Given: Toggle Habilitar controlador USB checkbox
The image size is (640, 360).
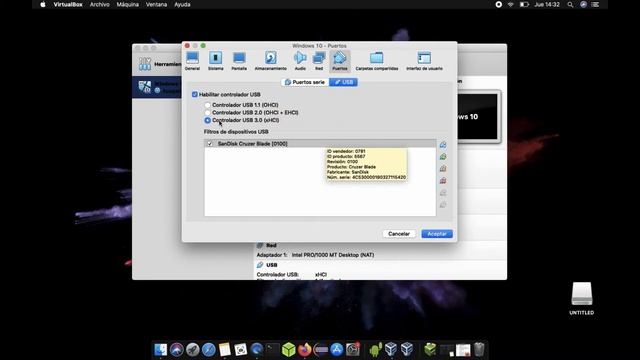Looking at the screenshot, I should click(x=195, y=94).
